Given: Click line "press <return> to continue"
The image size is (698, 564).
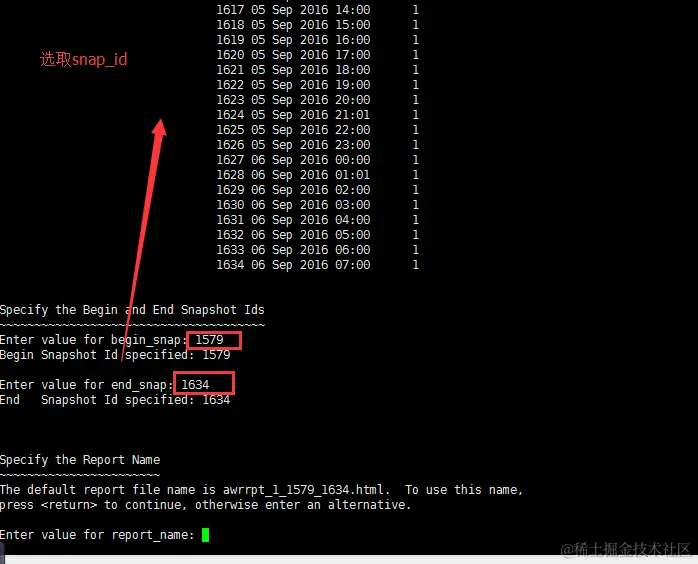Looking at the screenshot, I should (x=92, y=505).
